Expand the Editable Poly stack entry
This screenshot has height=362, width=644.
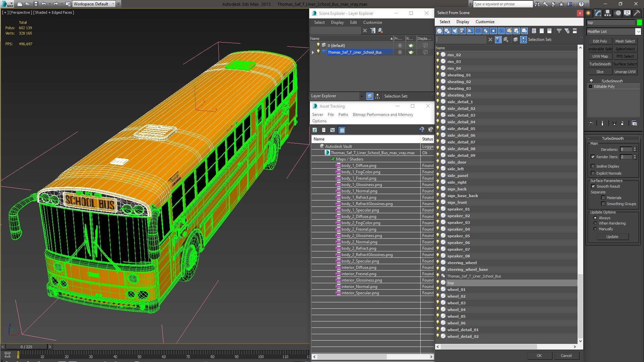click(x=591, y=86)
